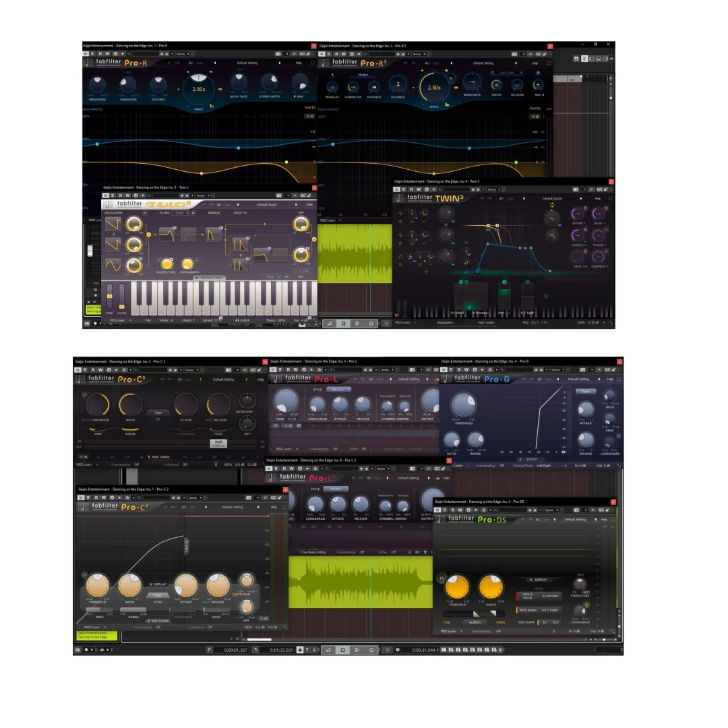The width and height of the screenshot is (728, 728).
Task: Click the Space decay time knob in Pro-R
Action: pyautogui.click(x=198, y=88)
